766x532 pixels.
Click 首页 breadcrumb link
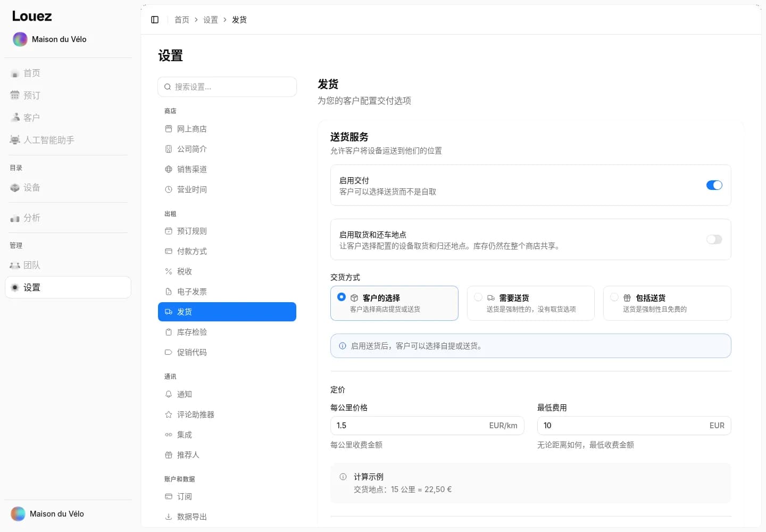coord(182,20)
